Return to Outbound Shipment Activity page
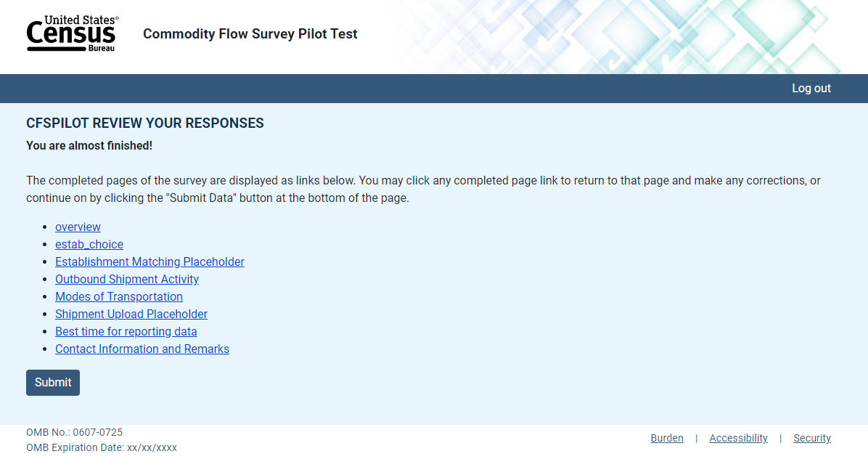This screenshot has width=868, height=459. pyautogui.click(x=127, y=280)
